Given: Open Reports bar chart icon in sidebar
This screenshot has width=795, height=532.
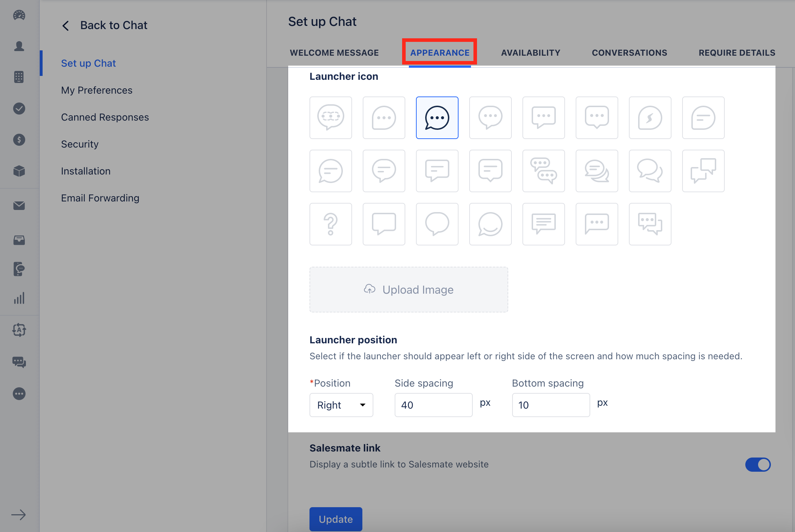Looking at the screenshot, I should coord(19,298).
